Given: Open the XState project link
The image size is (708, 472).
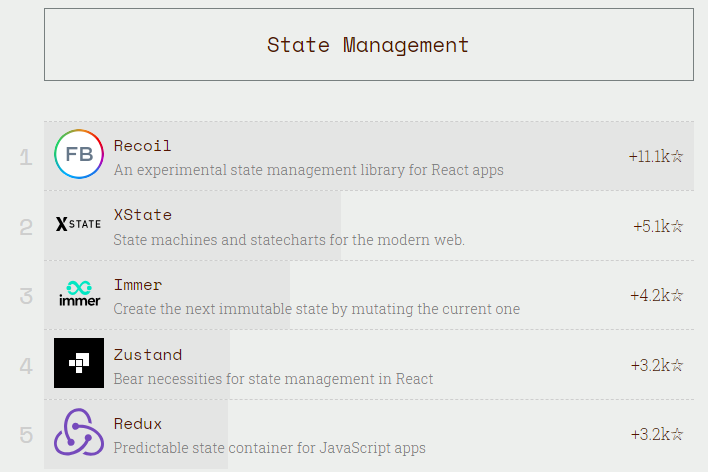Looking at the screenshot, I should pos(143,215).
